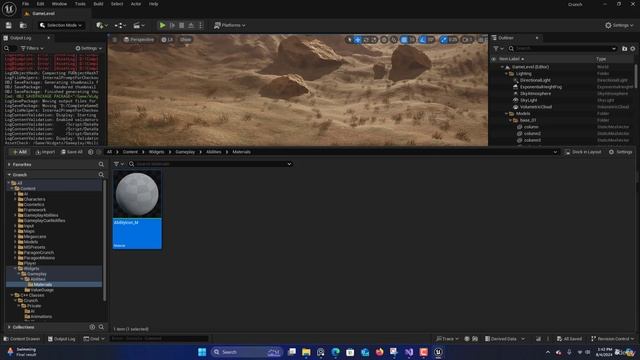Click the Content Drawer button in the status bar
The height and width of the screenshot is (360, 640).
(x=22, y=339)
